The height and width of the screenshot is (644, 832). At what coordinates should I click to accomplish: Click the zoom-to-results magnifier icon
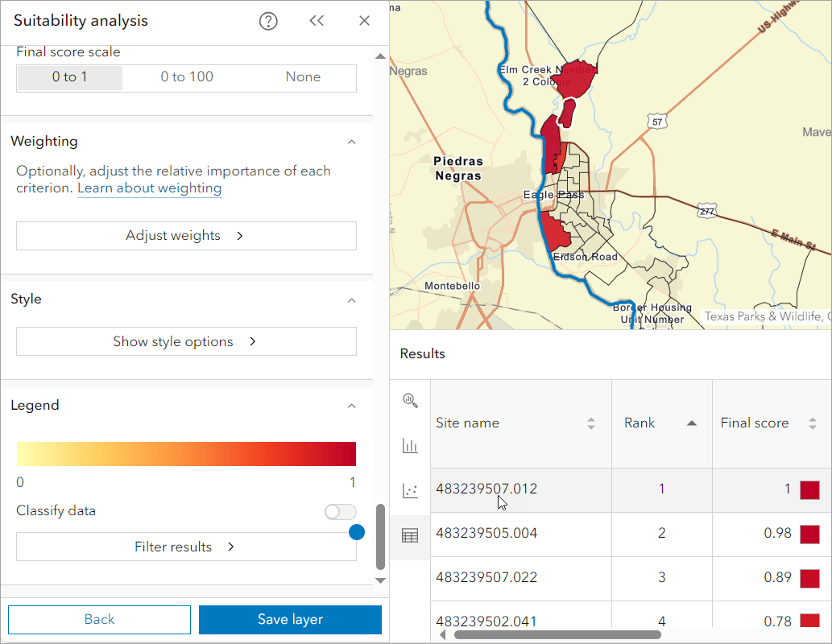point(410,400)
